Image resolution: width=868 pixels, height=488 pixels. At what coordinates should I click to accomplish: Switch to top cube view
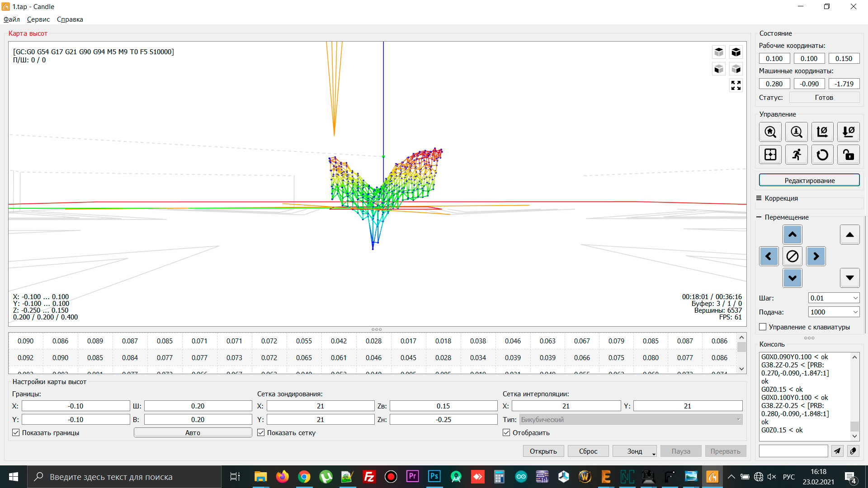coord(719,52)
